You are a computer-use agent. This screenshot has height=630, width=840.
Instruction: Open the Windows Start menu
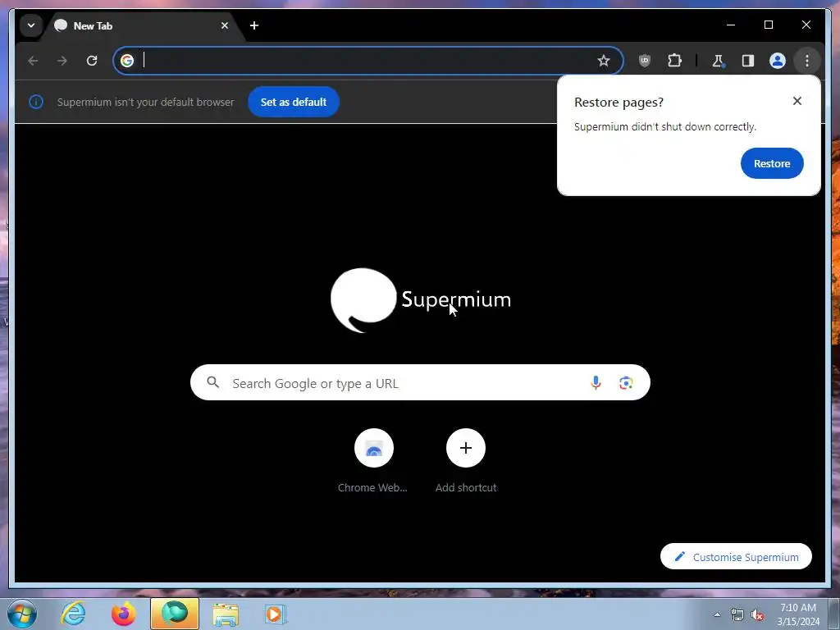tap(22, 614)
